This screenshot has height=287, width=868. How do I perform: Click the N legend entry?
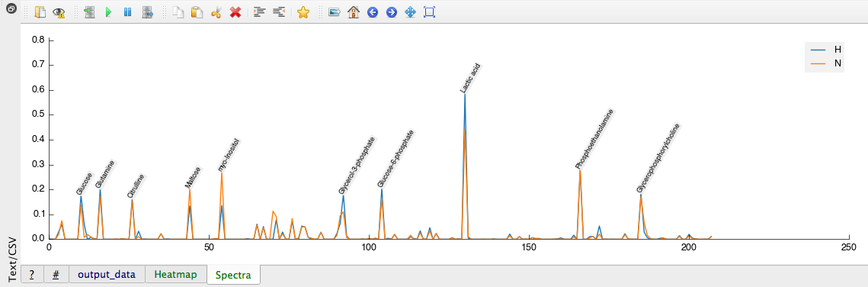827,63
